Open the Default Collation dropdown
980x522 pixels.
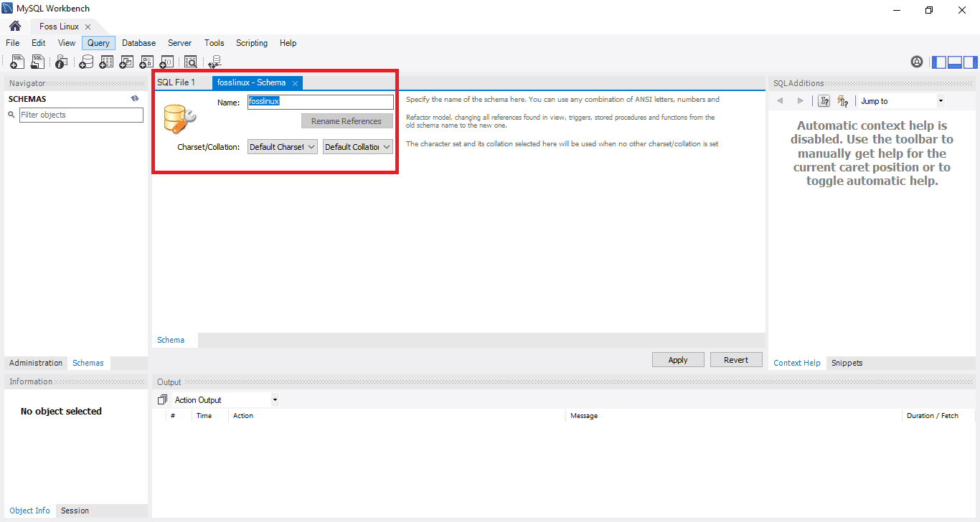358,147
